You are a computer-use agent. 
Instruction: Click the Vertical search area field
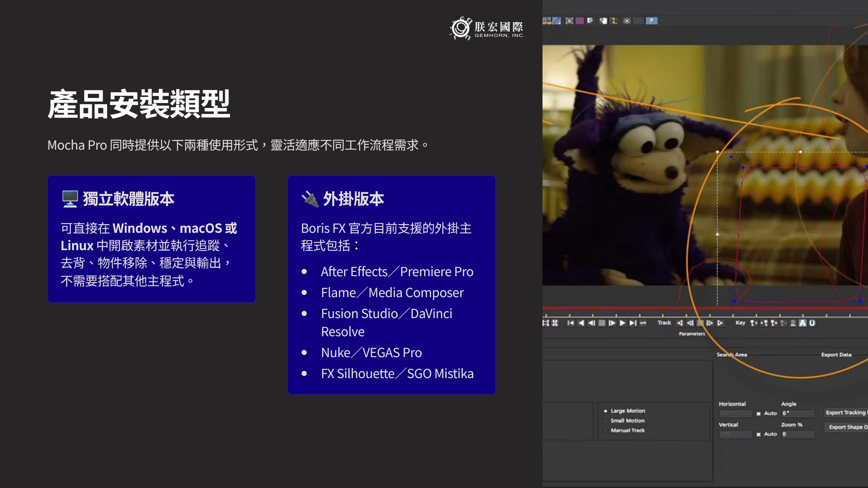[736, 435]
